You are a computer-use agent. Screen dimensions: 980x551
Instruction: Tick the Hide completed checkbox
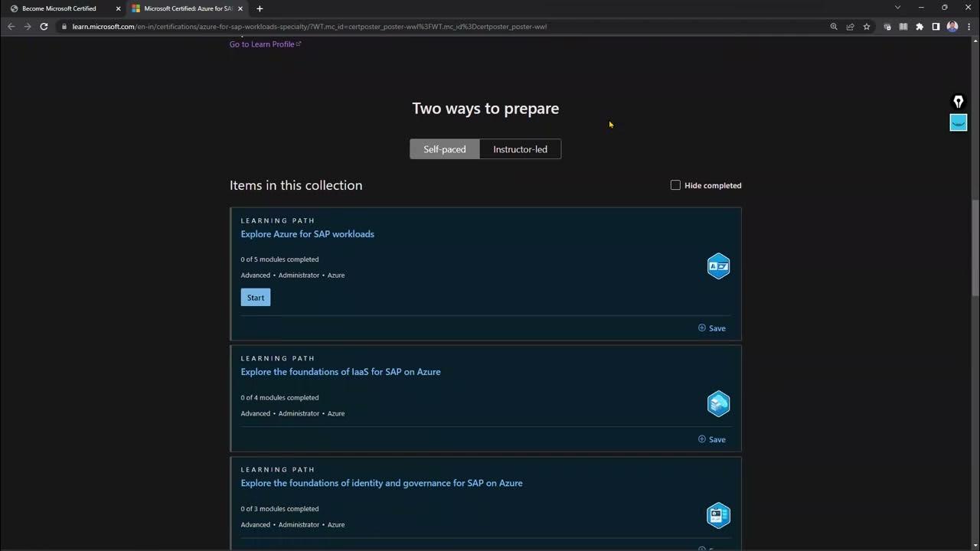[675, 185]
